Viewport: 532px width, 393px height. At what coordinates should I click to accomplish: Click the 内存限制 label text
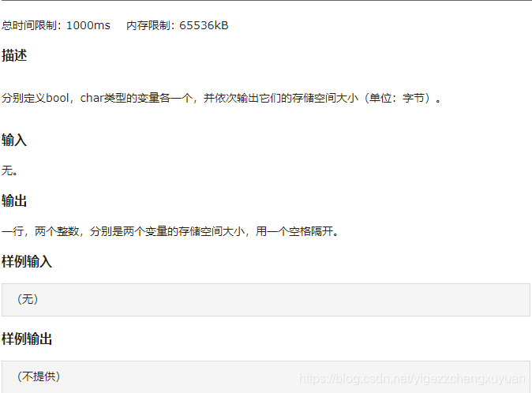tap(148, 25)
